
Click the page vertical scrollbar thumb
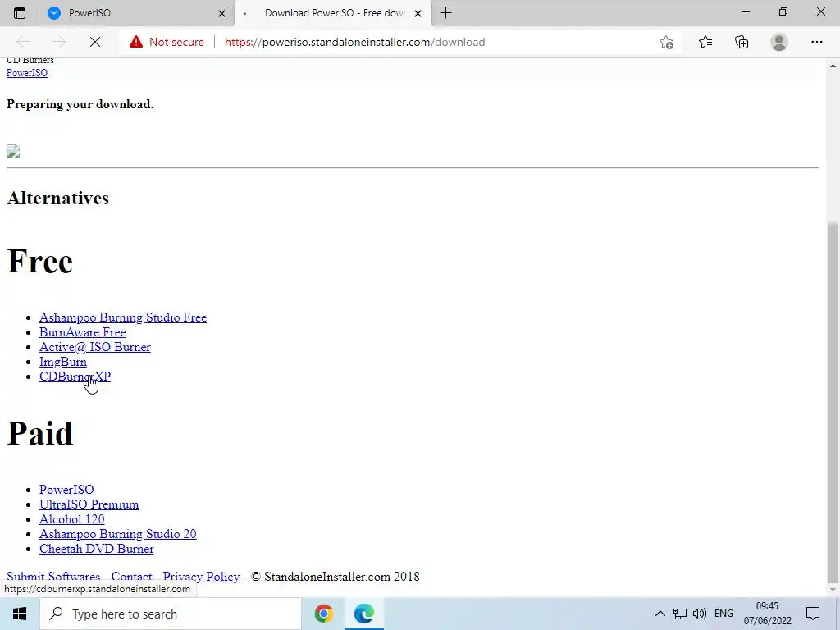click(x=833, y=402)
